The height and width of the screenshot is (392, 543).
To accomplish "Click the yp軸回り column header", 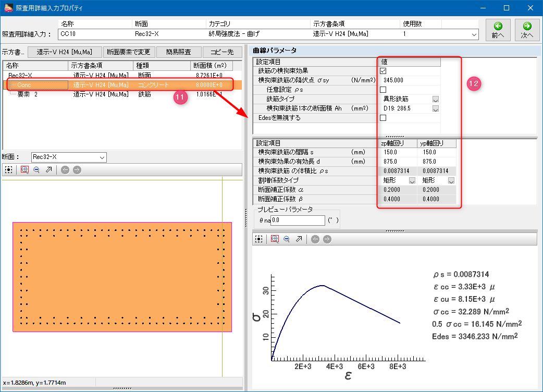I will 437,143.
